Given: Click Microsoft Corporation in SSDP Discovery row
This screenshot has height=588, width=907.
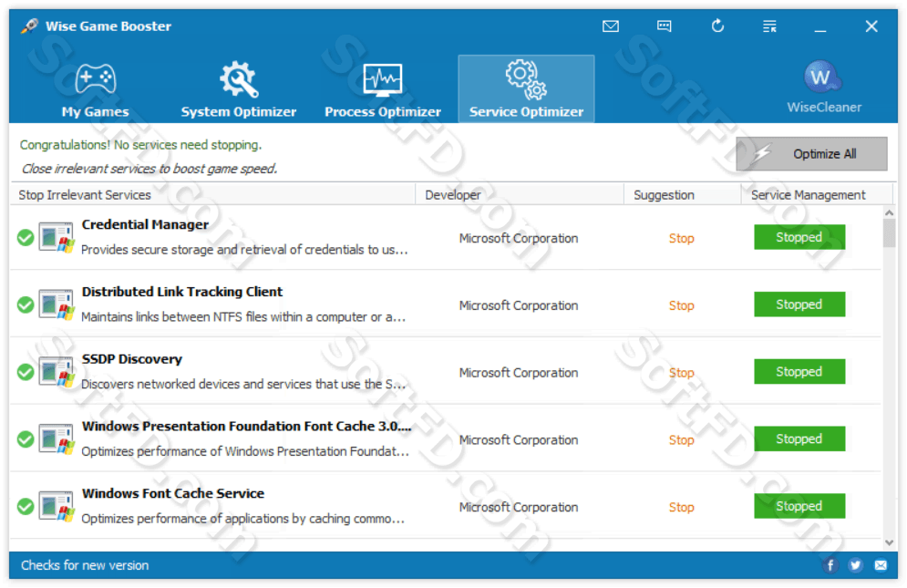Looking at the screenshot, I should (x=519, y=373).
